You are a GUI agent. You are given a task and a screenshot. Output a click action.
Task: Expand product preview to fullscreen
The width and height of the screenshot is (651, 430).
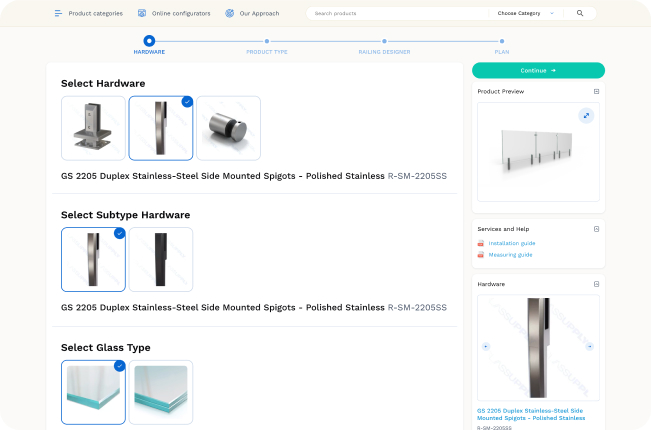[586, 116]
